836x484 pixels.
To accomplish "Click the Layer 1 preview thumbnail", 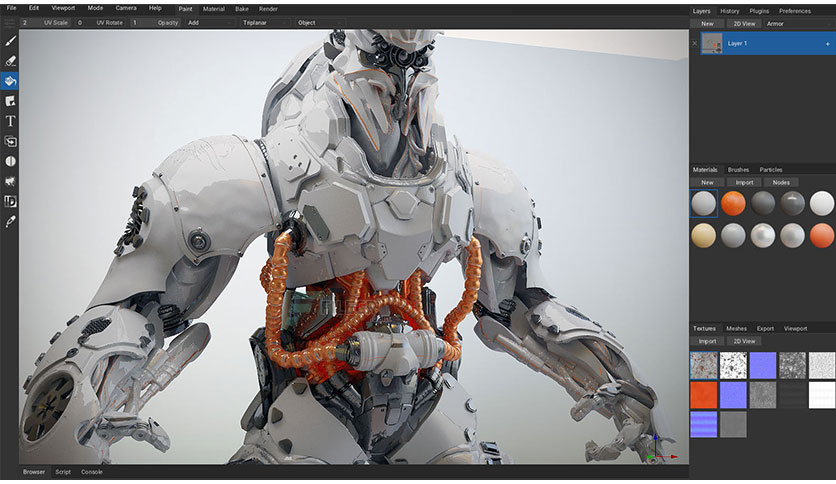I will 712,43.
